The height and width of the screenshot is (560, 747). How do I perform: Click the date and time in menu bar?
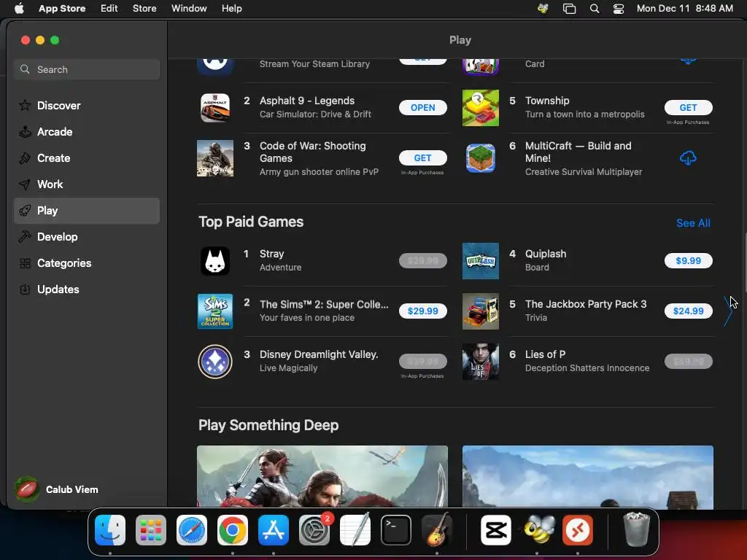point(684,9)
